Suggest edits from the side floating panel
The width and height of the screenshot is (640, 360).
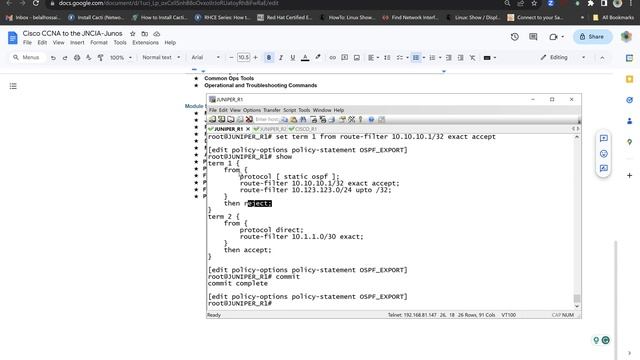pos(604,169)
